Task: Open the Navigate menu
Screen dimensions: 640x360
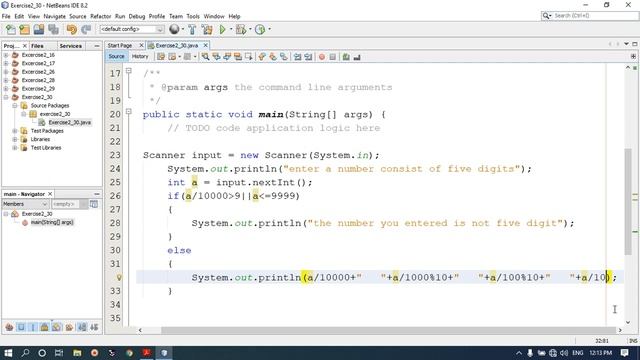Action: [54, 16]
